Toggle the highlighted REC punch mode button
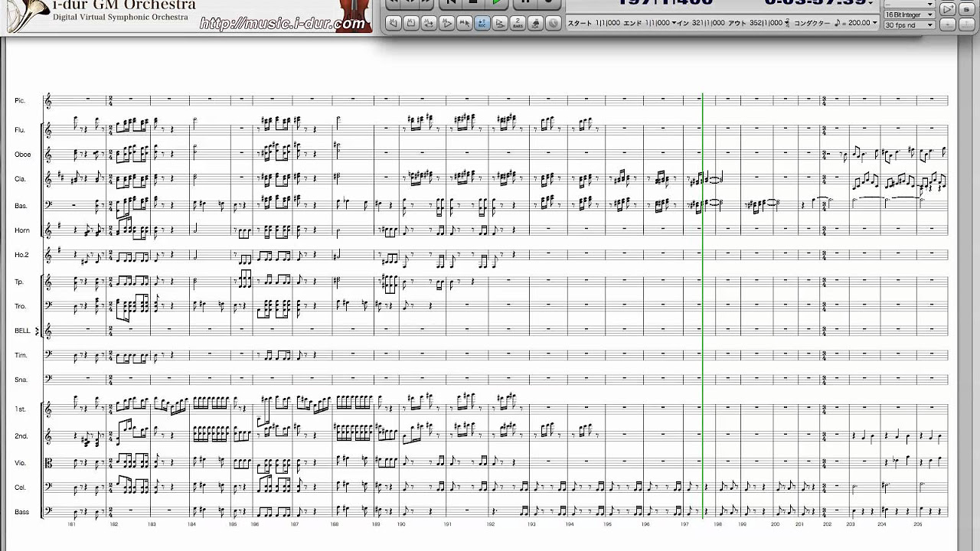This screenshot has width=980, height=551. tap(482, 23)
